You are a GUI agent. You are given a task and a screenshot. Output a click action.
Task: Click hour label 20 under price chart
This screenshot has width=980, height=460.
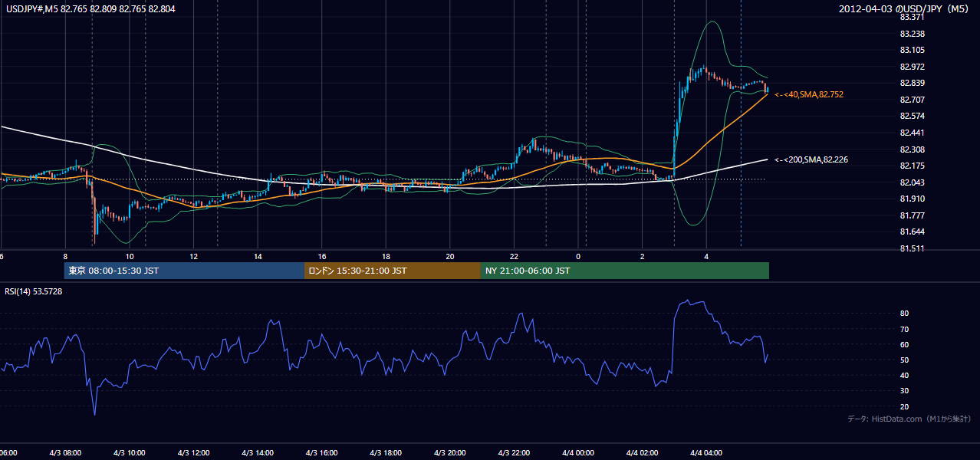(450, 256)
